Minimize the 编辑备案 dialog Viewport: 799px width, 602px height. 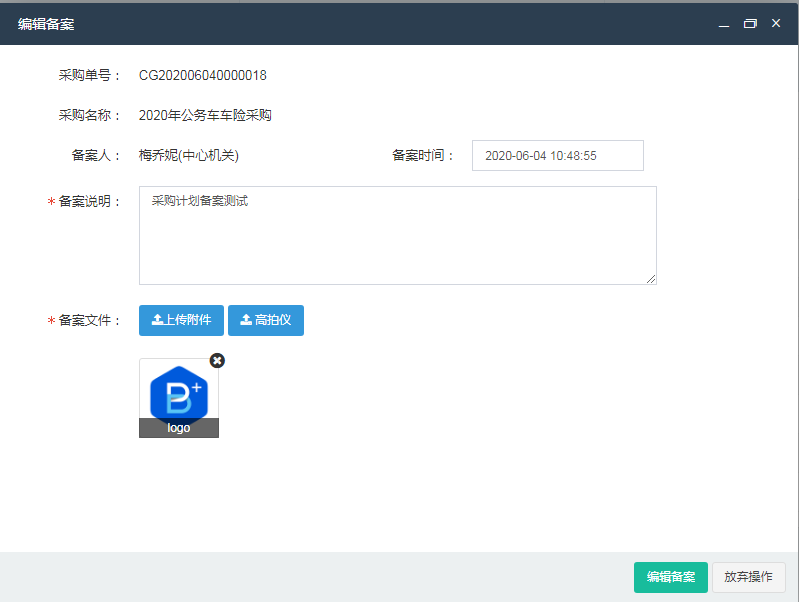(x=724, y=24)
